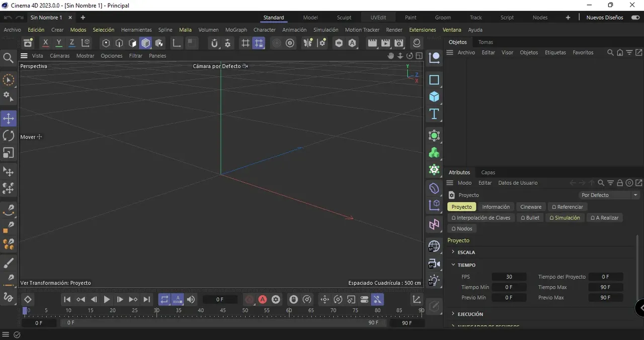Select the Información button
Image resolution: width=644 pixels, height=340 pixels.
coord(496,207)
